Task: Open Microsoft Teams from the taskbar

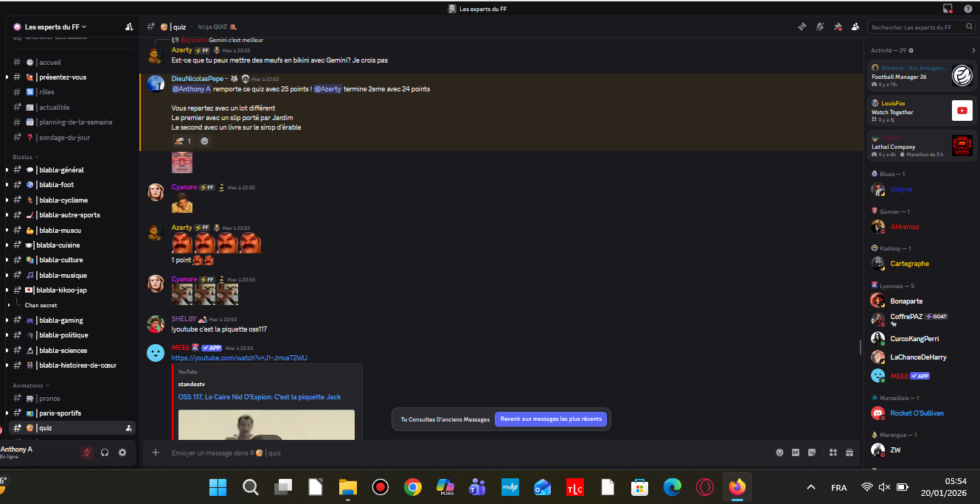Action: click(x=477, y=487)
